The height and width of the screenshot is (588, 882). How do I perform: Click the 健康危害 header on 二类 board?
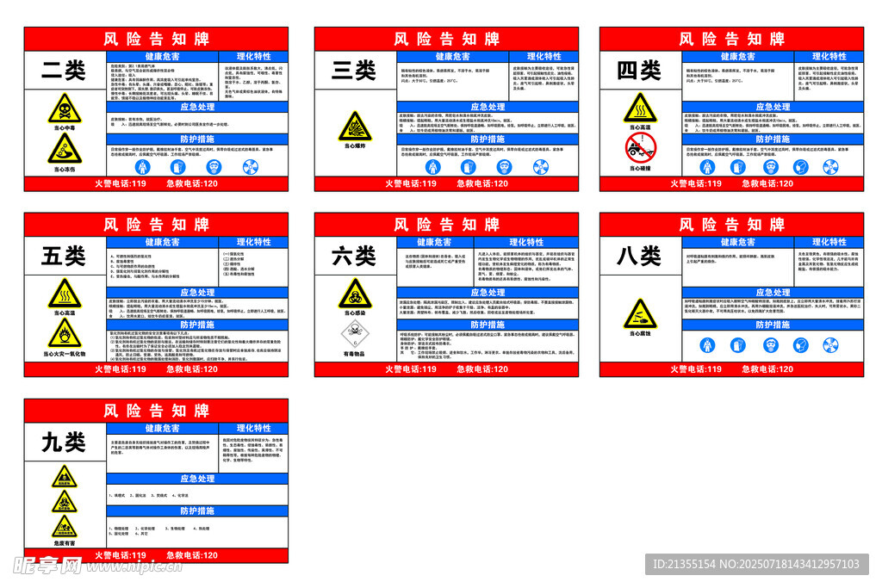162,56
